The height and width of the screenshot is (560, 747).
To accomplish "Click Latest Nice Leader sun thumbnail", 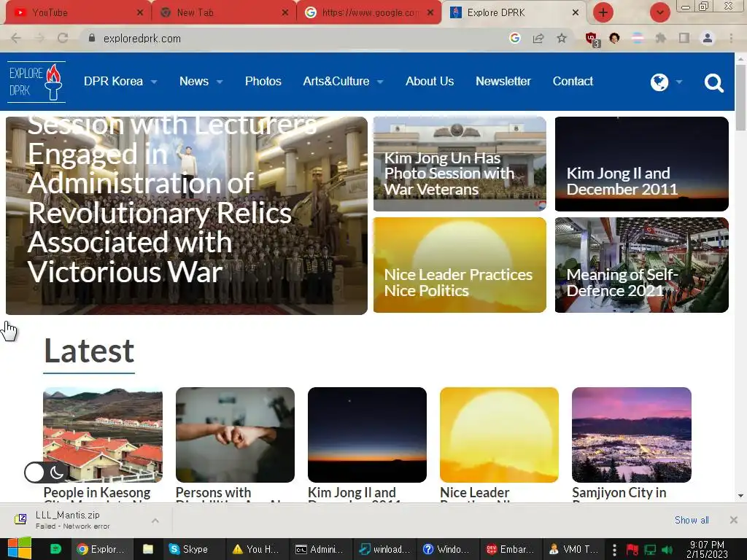I will click(499, 435).
